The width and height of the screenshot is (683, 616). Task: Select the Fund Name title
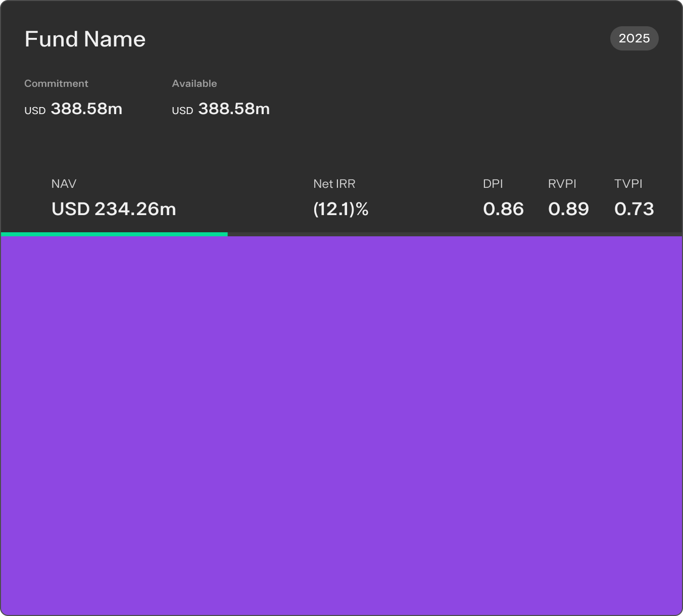[x=85, y=39]
